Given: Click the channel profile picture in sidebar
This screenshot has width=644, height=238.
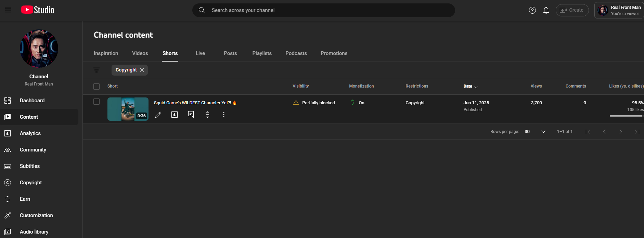Looking at the screenshot, I should click(39, 48).
